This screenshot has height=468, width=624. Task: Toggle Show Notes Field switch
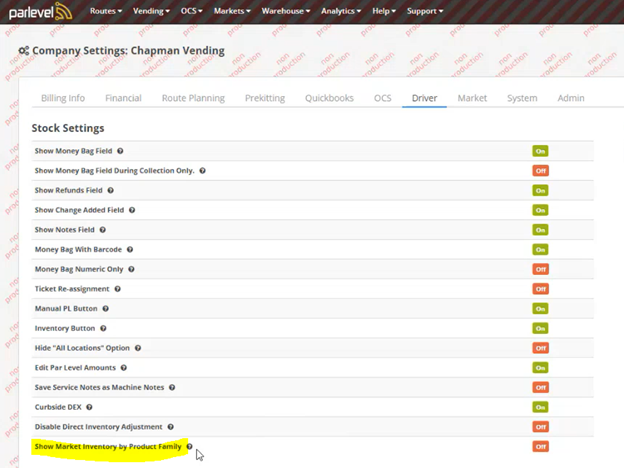[540, 230]
